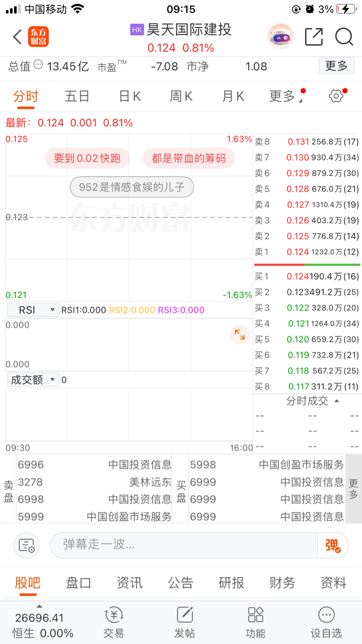Tap the danmaku bubble 要到0.02快跑
Image resolution: width=362 pixels, height=644 pixels.
click(x=87, y=158)
